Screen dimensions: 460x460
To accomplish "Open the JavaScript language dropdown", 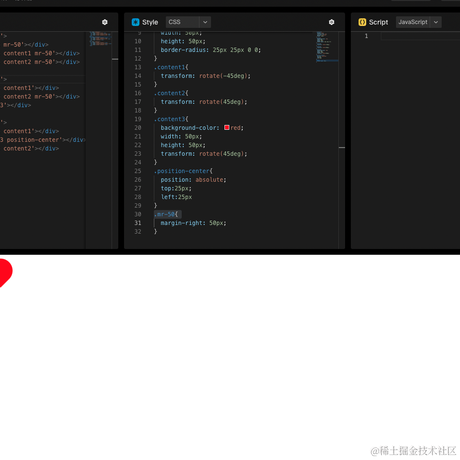I will point(419,22).
